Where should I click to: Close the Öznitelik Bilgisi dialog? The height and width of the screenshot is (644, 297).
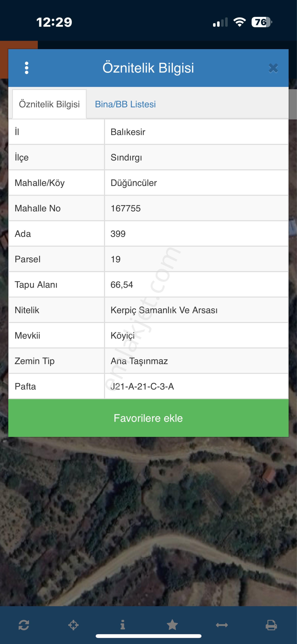click(273, 68)
